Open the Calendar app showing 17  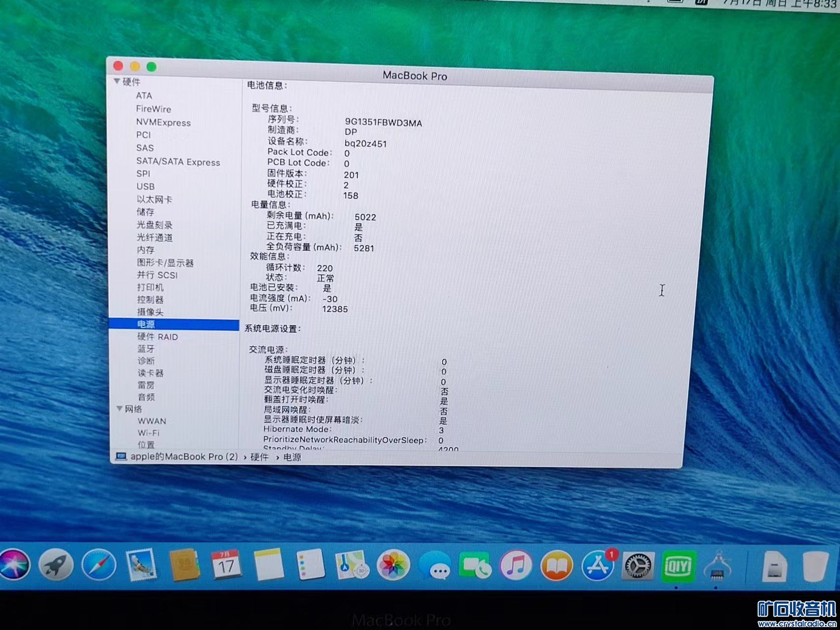(226, 565)
